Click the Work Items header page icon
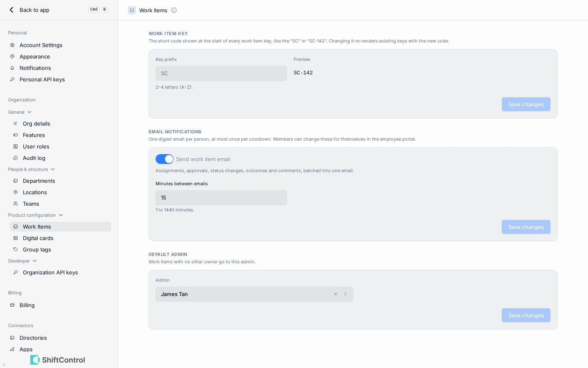The width and height of the screenshot is (588, 368). [x=132, y=10]
